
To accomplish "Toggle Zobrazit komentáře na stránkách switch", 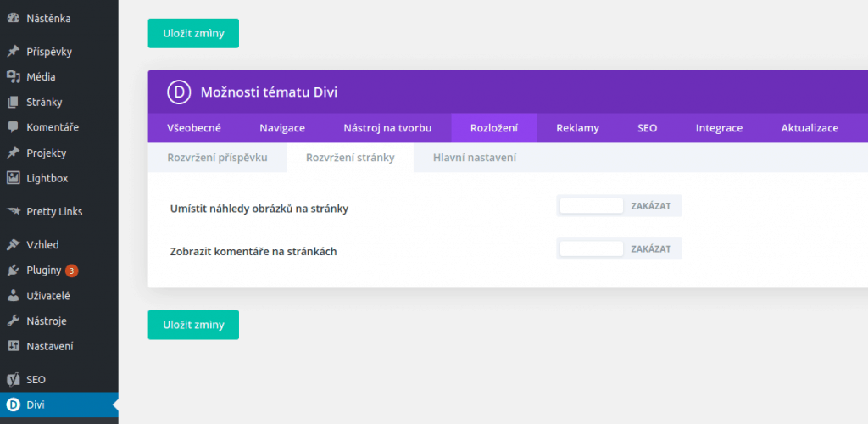I will click(x=619, y=248).
